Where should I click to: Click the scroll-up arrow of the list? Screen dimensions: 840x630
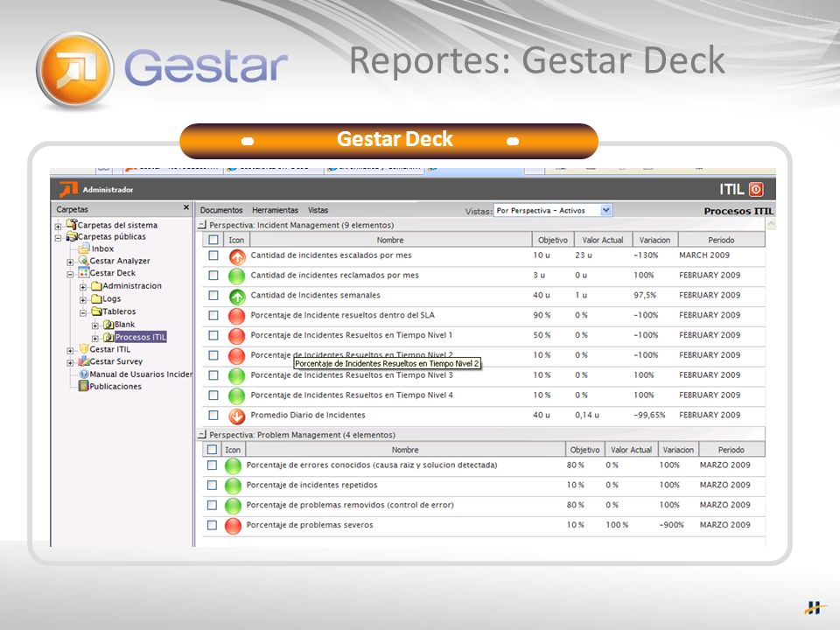point(771,223)
